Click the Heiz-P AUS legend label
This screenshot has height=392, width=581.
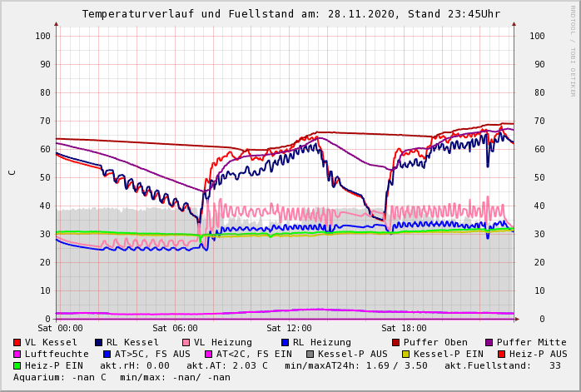pyautogui.click(x=538, y=354)
